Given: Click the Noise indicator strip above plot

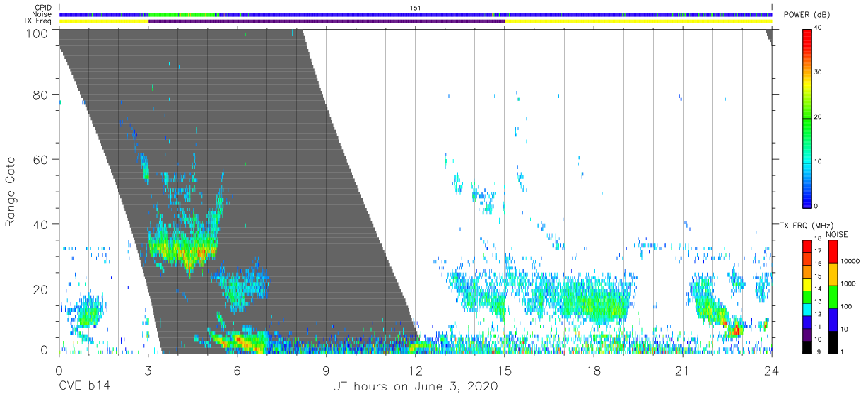Looking at the screenshot, I should point(416,14).
